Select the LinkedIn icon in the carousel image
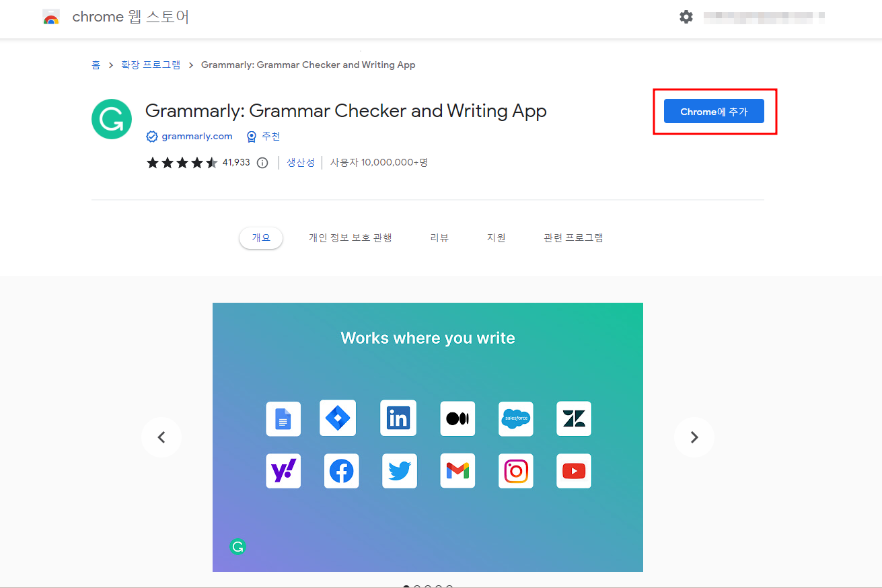This screenshot has height=588, width=882. tap(398, 418)
